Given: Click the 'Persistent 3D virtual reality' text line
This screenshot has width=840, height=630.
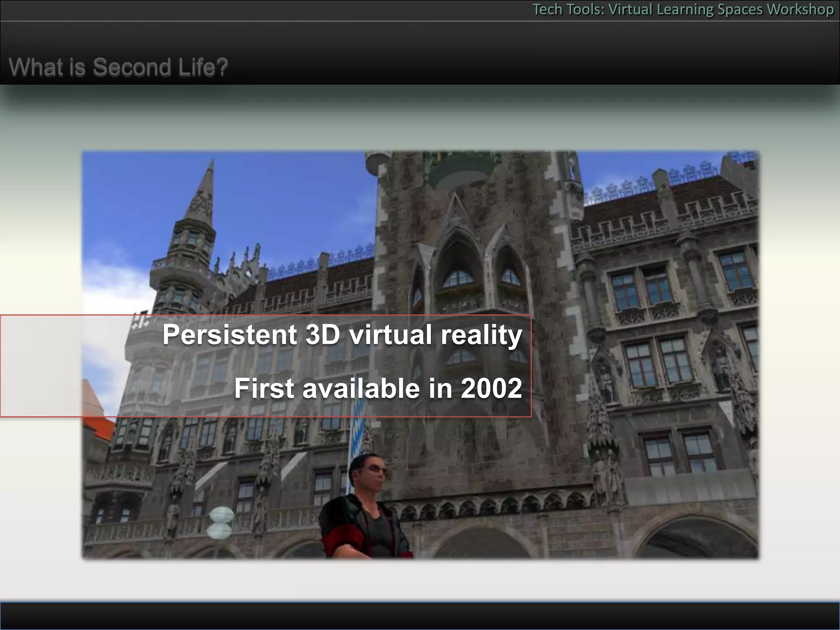Looking at the screenshot, I should pyautogui.click(x=342, y=335).
